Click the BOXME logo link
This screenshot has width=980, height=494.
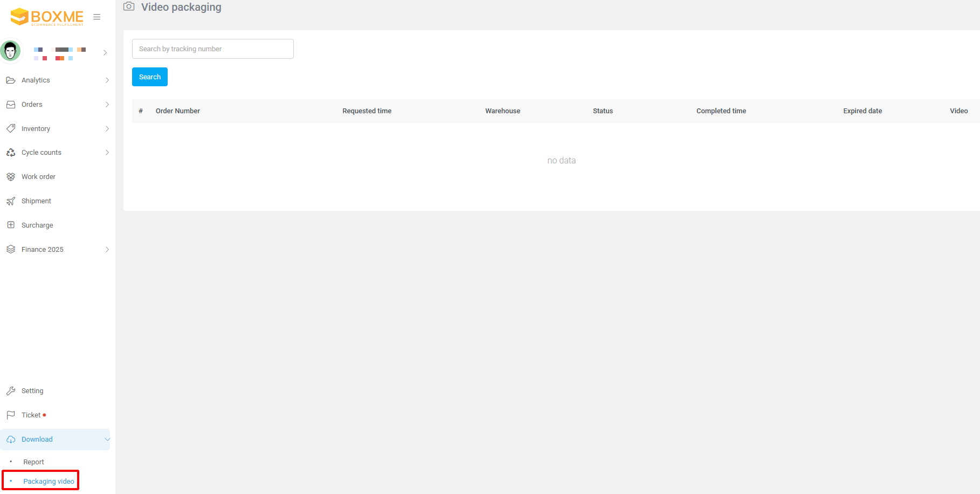tap(47, 17)
